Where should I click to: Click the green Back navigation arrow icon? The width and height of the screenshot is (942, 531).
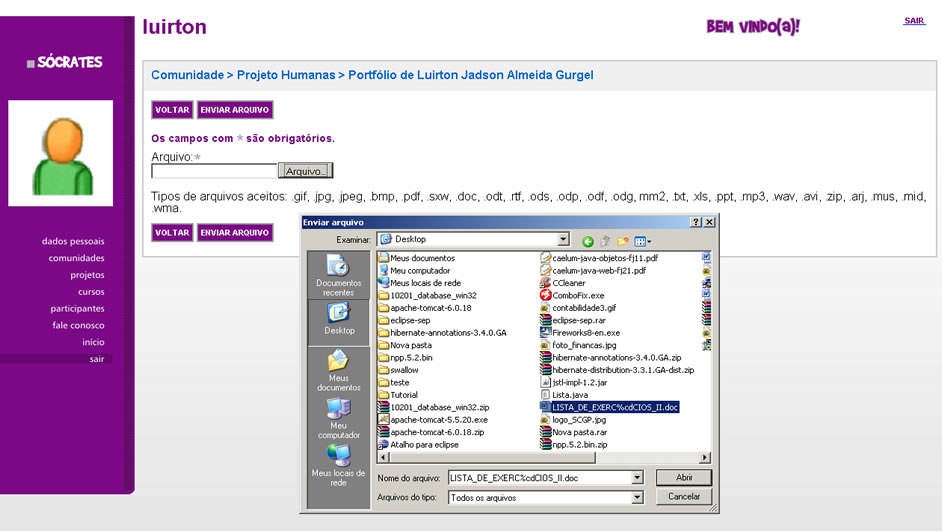[588, 241]
